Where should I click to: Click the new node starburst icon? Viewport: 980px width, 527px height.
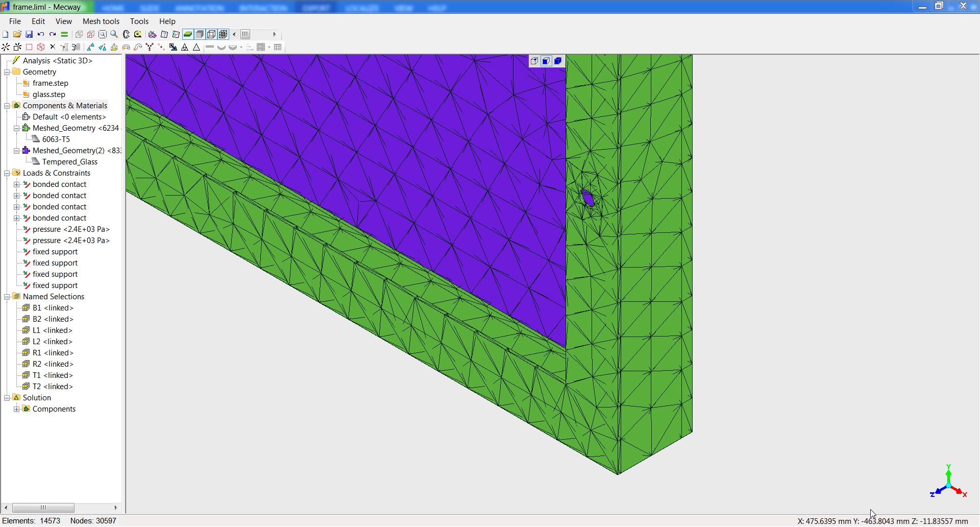6,47
